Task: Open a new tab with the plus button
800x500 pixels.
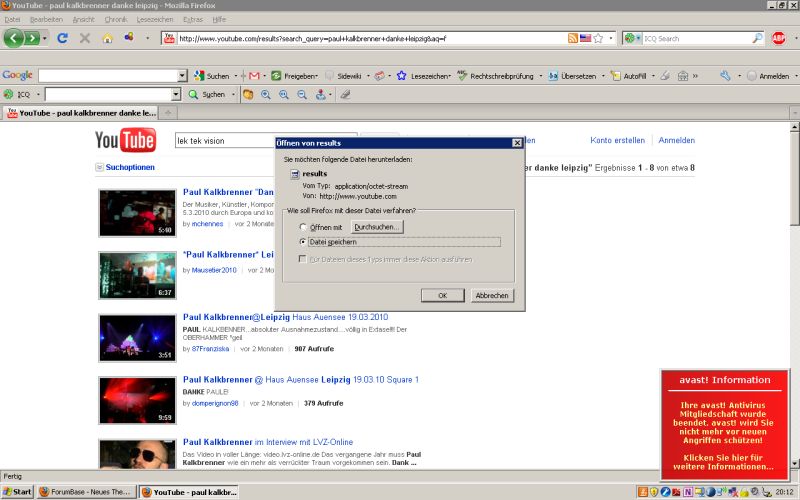Action: click(168, 113)
